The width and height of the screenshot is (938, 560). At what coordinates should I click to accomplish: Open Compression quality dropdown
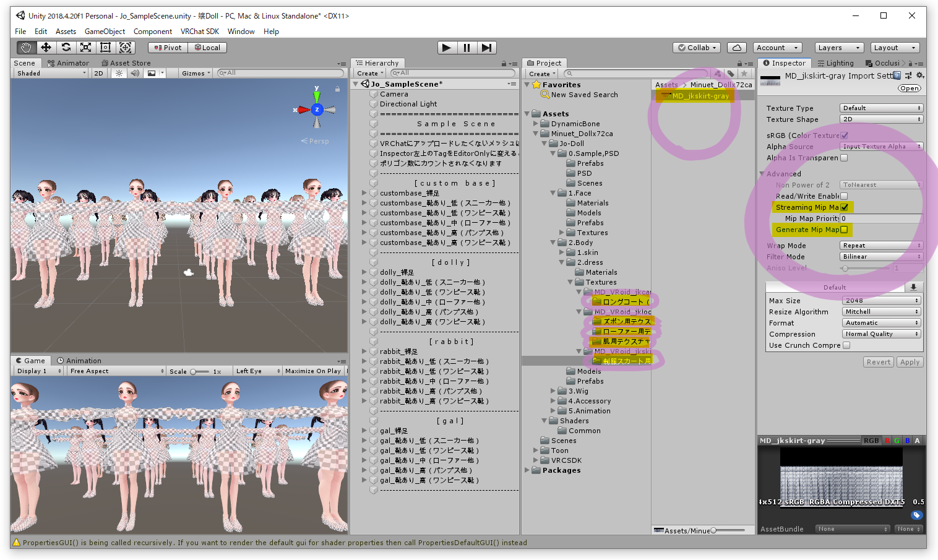click(x=882, y=334)
